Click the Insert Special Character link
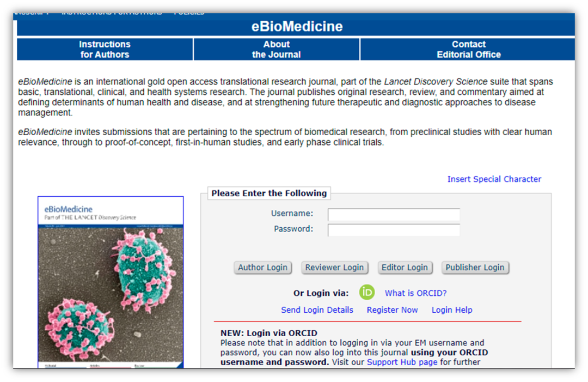 [x=494, y=179]
